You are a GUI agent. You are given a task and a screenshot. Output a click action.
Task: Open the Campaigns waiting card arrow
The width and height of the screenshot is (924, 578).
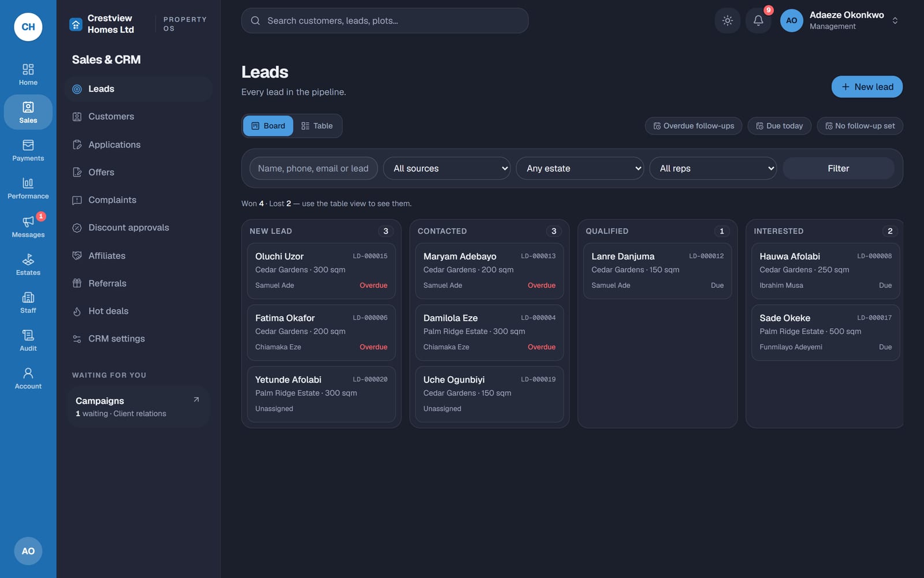coord(196,399)
